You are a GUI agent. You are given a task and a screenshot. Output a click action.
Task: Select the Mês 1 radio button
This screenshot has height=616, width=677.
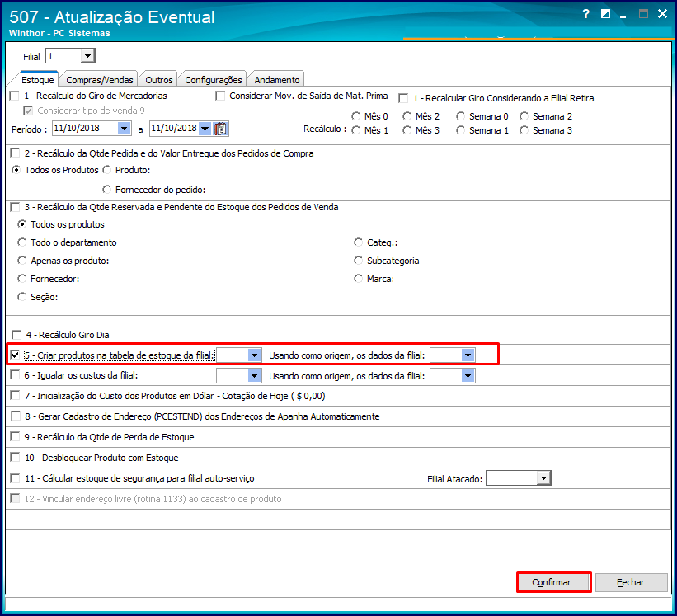click(355, 130)
